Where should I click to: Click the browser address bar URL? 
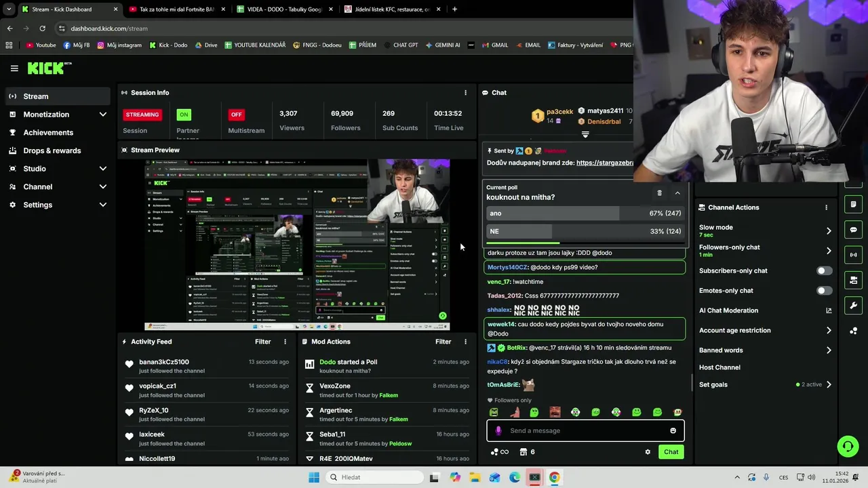109,28
